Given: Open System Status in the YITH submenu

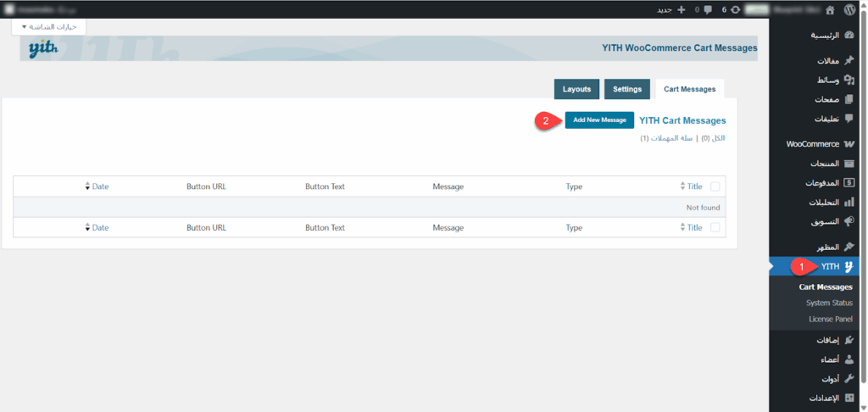Looking at the screenshot, I should click(829, 303).
